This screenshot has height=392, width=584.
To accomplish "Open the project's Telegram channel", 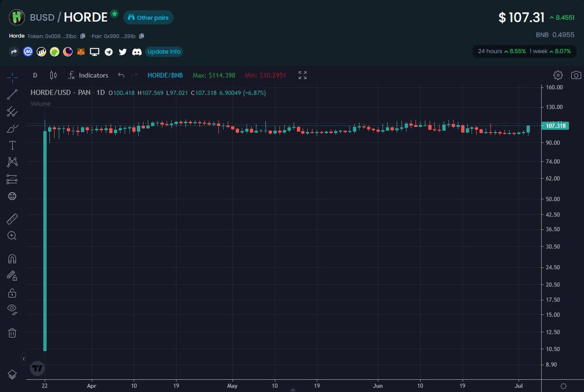I will pos(109,52).
